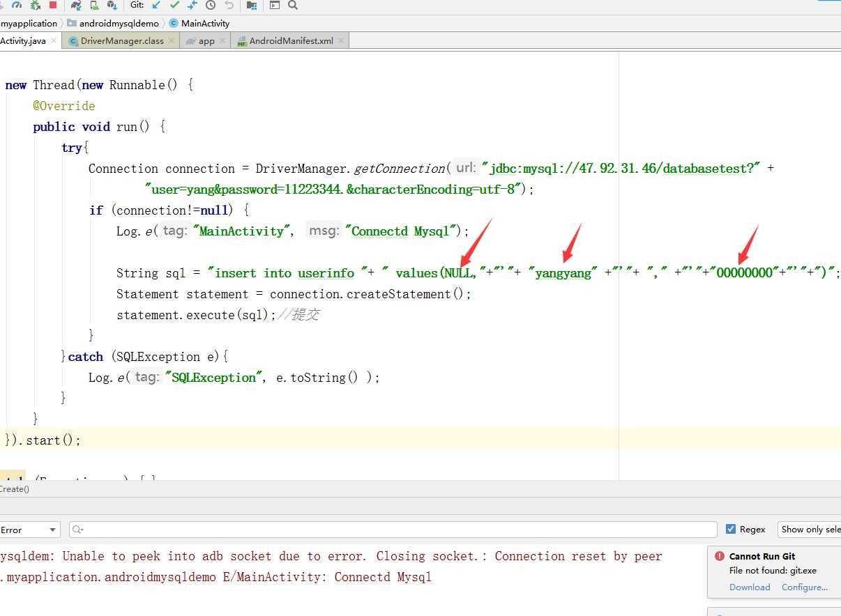Click Git update project blue arrow
This screenshot has height=616, width=841.
coord(156,5)
